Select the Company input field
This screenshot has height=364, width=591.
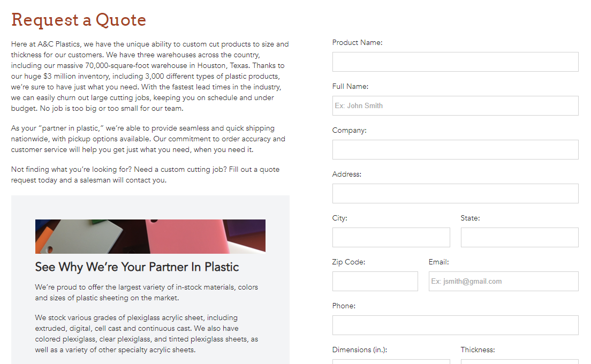click(455, 150)
